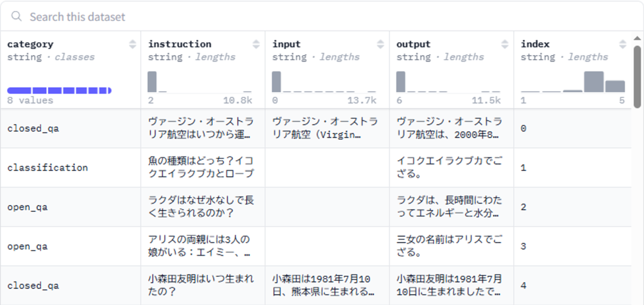Click the scrollbar up arrow
This screenshot has height=305, width=644.
637,38
